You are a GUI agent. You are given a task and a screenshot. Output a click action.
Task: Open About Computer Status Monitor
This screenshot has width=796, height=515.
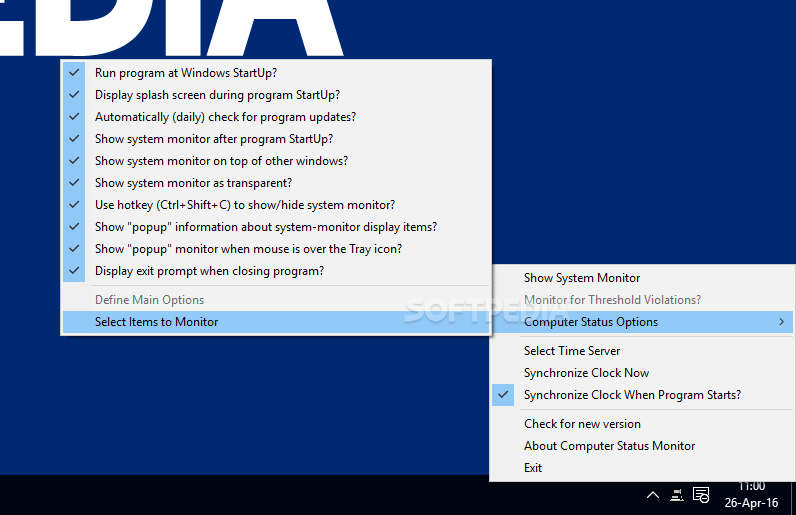(x=642, y=446)
